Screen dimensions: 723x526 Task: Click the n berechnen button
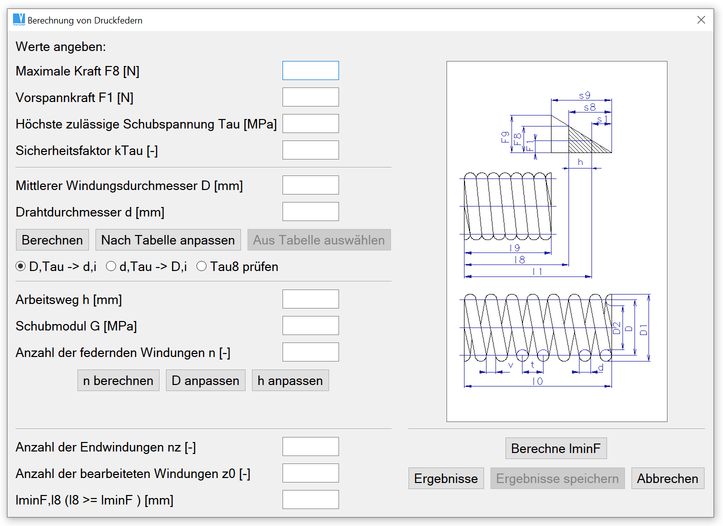[118, 380]
